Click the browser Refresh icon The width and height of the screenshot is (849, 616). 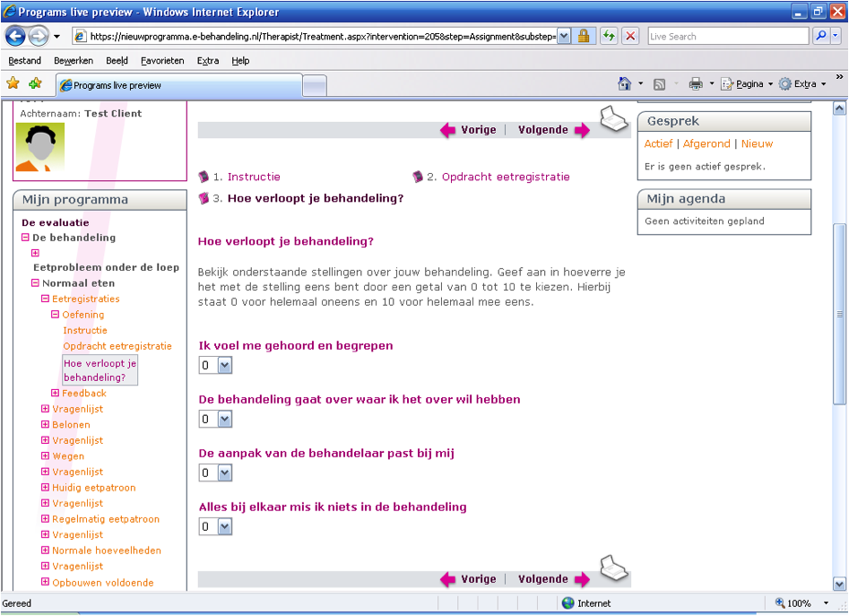tap(609, 37)
